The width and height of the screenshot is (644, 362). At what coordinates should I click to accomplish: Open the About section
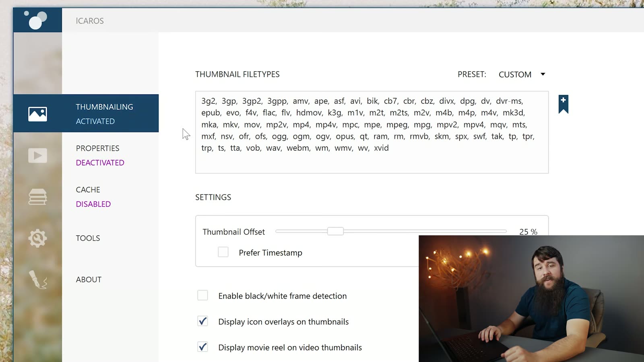point(89,280)
